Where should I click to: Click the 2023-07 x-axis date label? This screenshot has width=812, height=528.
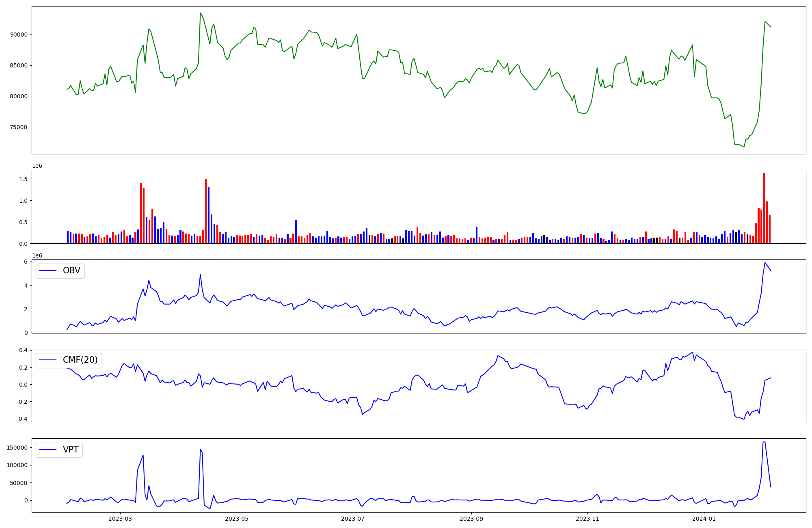tap(353, 519)
